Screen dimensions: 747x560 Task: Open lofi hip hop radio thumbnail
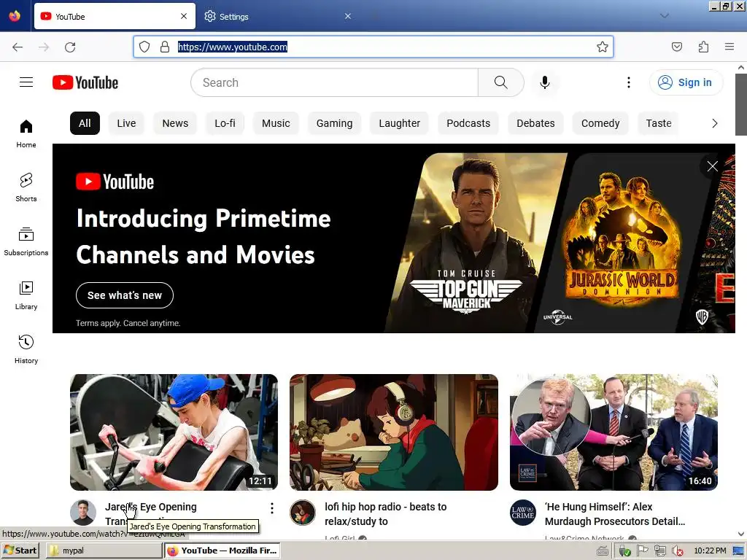[394, 432]
